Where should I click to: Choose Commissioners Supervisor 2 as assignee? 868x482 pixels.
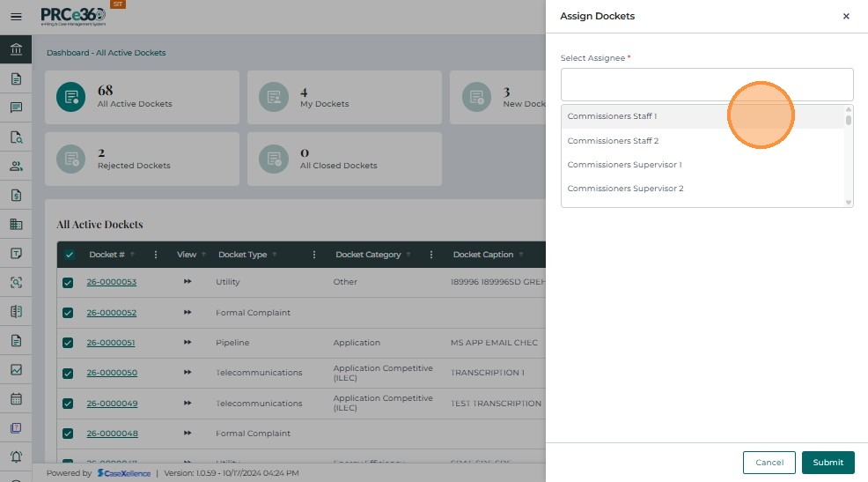[625, 189]
